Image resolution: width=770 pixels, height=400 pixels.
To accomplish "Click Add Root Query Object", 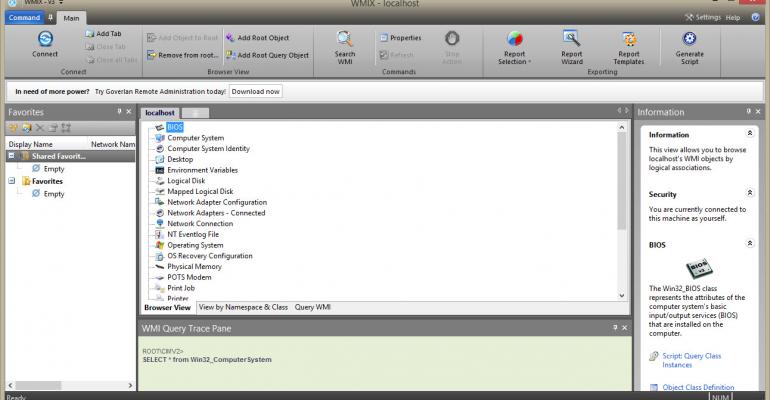I will point(268,55).
